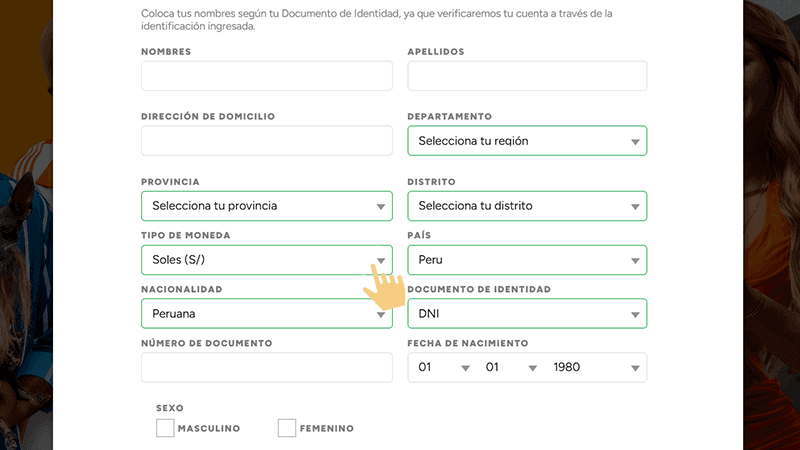Click the Número de Documento field
The width and height of the screenshot is (800, 450).
click(267, 368)
